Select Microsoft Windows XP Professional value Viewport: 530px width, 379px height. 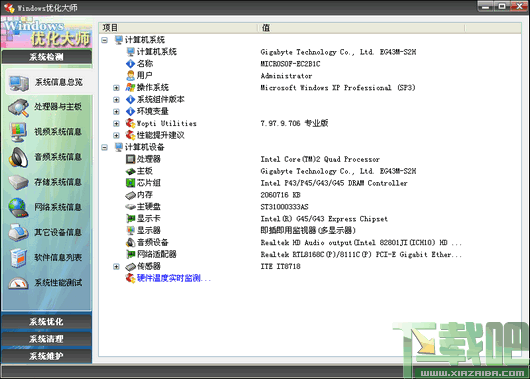point(338,88)
